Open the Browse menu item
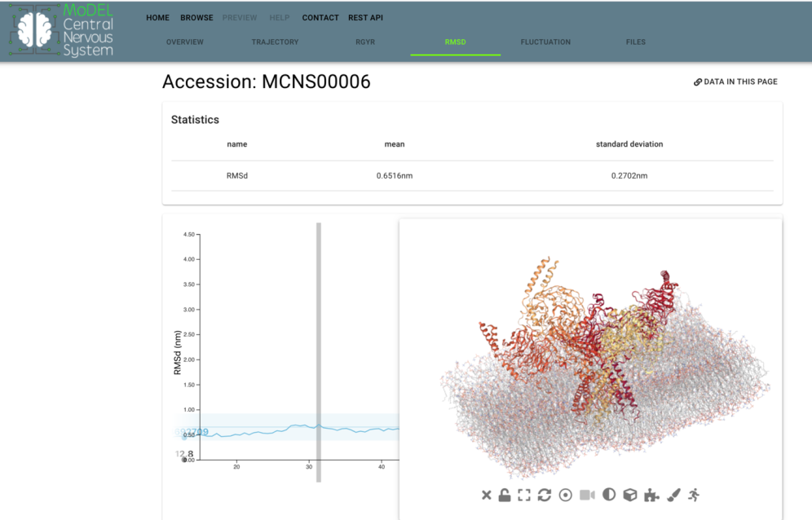This screenshot has width=812, height=520. pyautogui.click(x=196, y=18)
